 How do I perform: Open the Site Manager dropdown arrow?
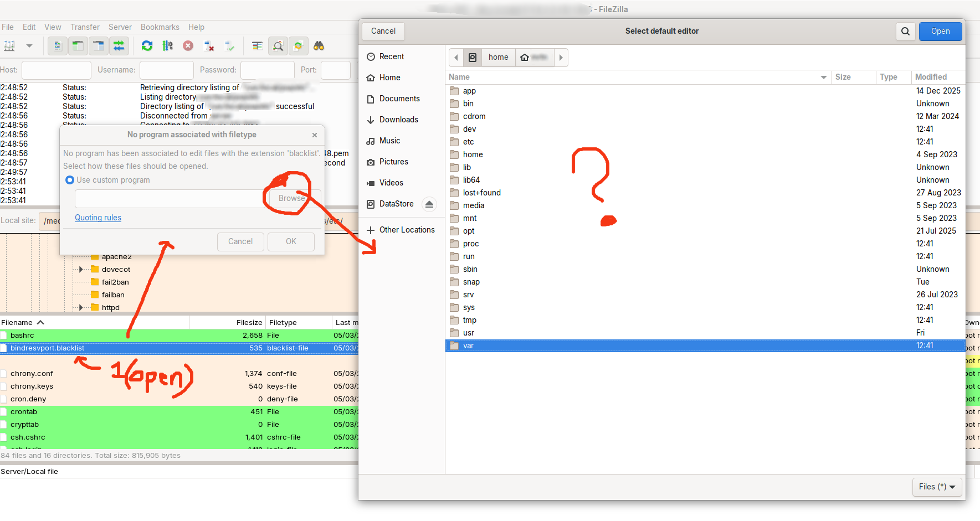pyautogui.click(x=29, y=46)
